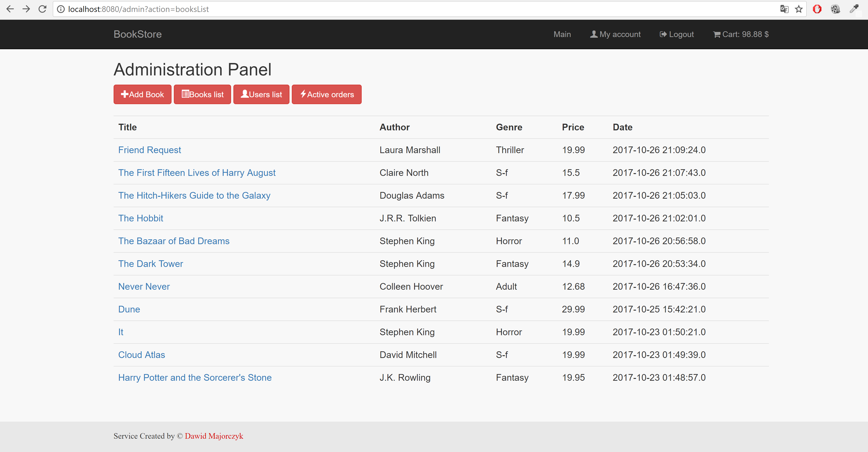
Task: Click the browser forward arrow
Action: (26, 9)
